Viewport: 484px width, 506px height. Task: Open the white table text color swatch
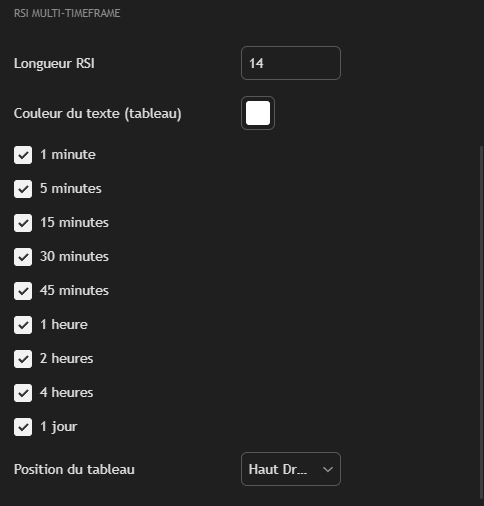click(258, 113)
